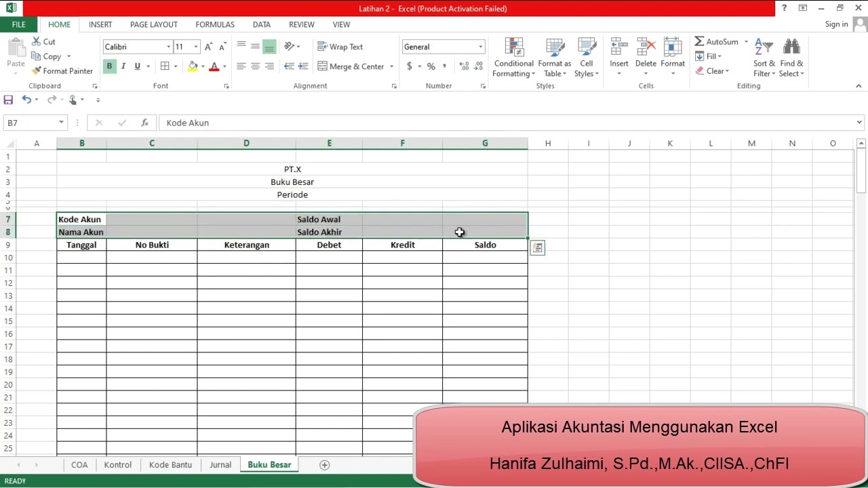Click the Cut icon in Clipboard
868x488 pixels.
click(37, 41)
